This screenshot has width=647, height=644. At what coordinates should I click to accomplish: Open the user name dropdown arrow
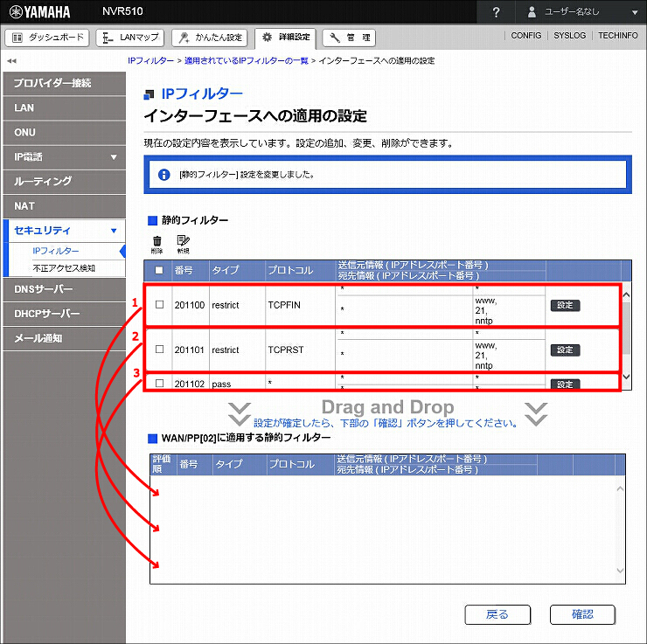point(635,12)
